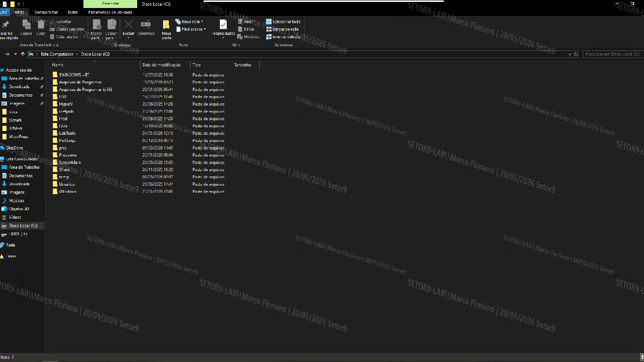Open the Mover para dropdown
This screenshot has width=644, height=362.
click(97, 29)
